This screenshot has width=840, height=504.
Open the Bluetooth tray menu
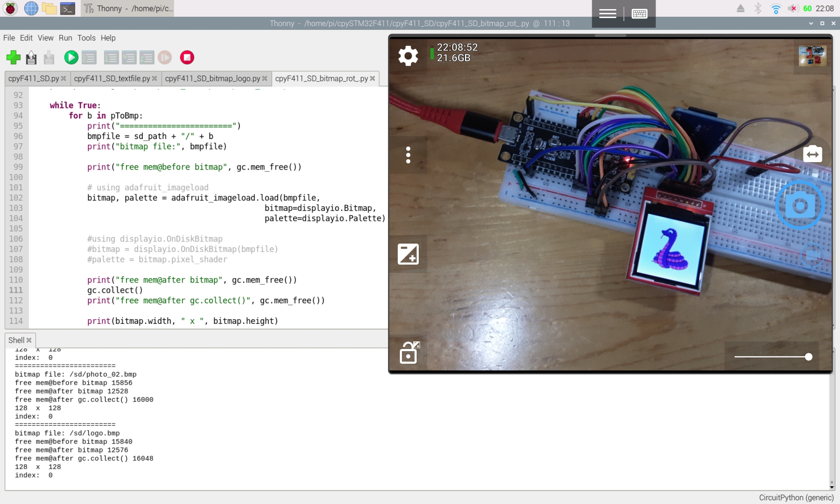click(758, 8)
